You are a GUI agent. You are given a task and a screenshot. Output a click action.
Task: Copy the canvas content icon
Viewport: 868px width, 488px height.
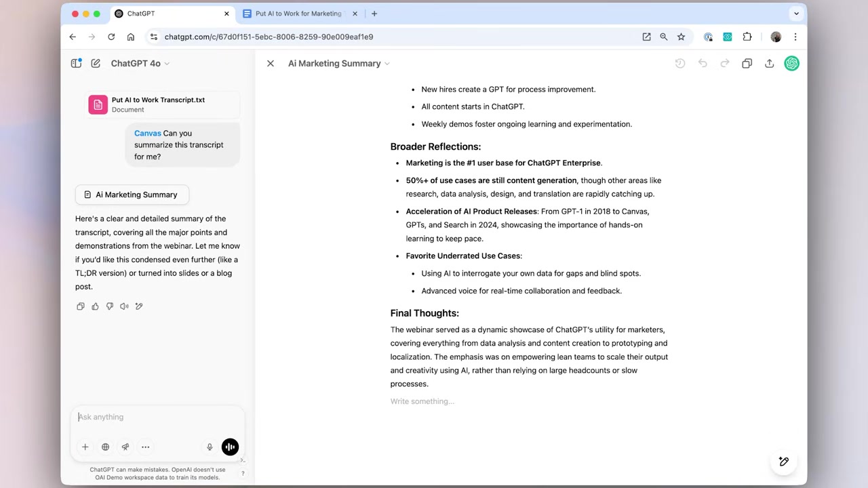tap(747, 63)
